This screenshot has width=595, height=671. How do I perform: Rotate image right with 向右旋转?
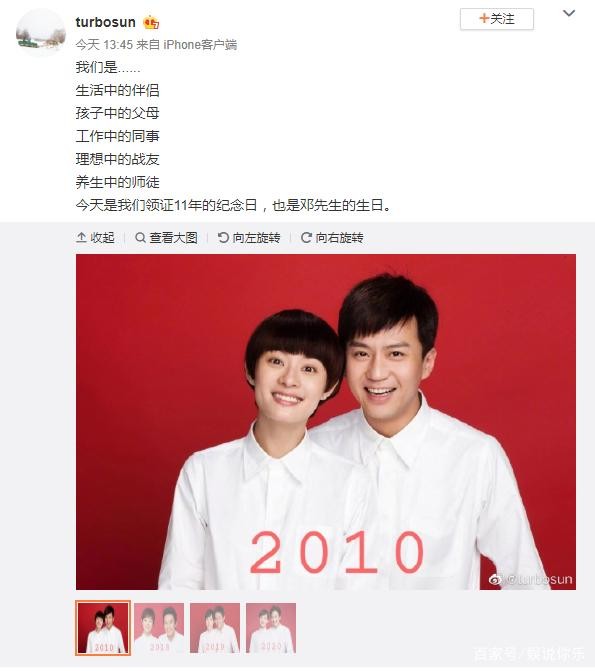(x=339, y=237)
